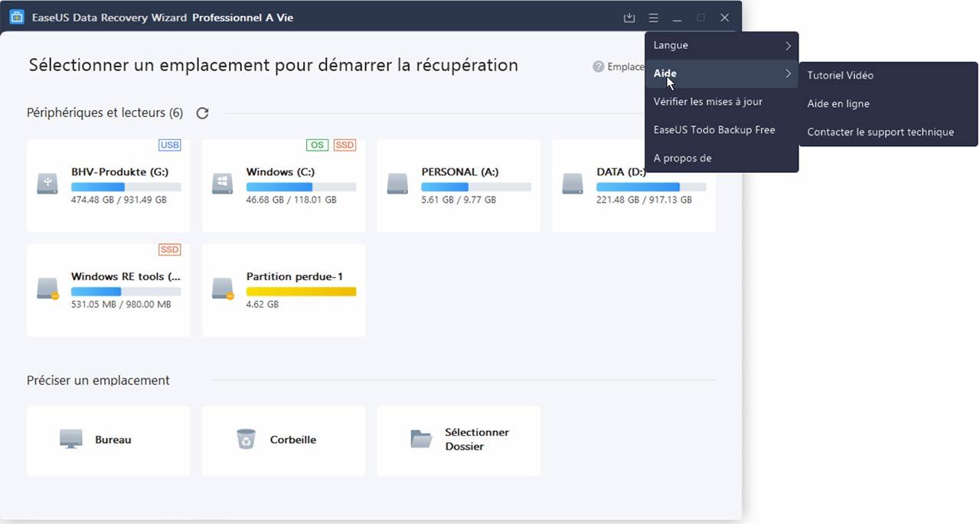
Task: Click the USB tag on BHV-Produkte card
Action: pos(170,145)
